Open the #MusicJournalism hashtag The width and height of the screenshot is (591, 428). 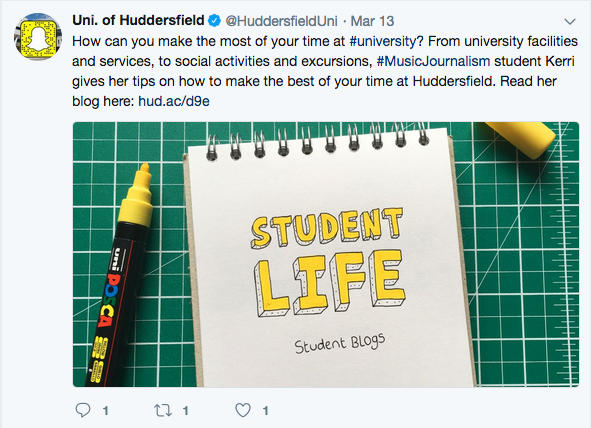(433, 61)
